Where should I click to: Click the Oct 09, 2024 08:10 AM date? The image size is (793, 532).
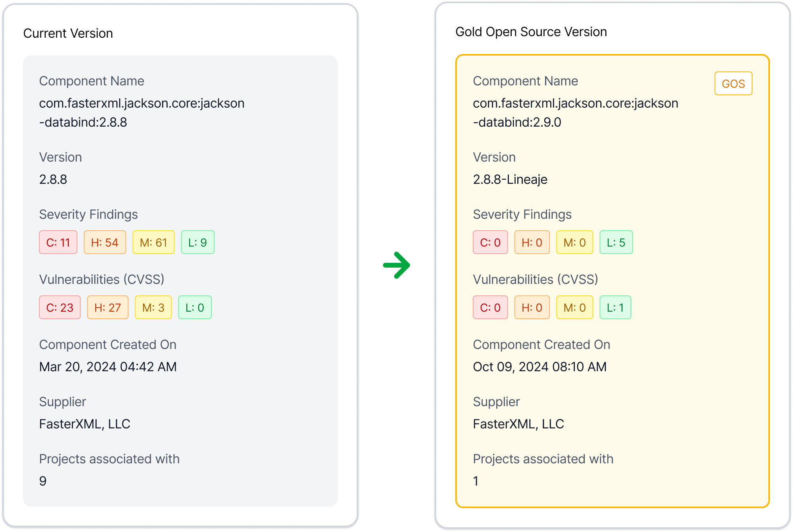(x=540, y=367)
